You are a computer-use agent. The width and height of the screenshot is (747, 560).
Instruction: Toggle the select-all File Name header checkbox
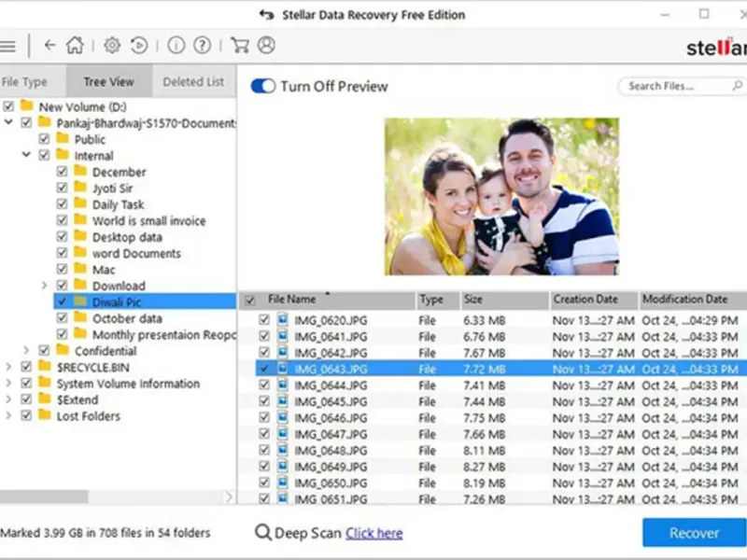tap(249, 301)
